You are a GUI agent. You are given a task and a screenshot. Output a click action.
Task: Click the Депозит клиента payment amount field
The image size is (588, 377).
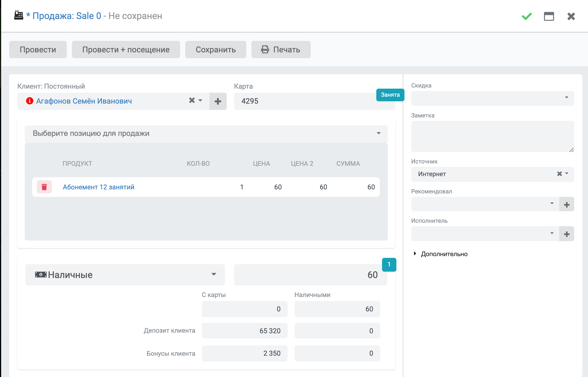coord(337,331)
